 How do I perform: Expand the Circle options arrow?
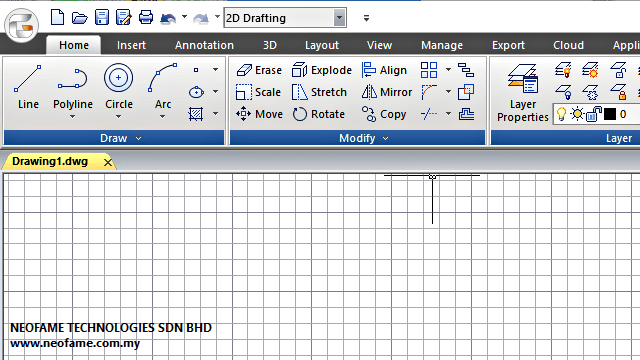118,117
